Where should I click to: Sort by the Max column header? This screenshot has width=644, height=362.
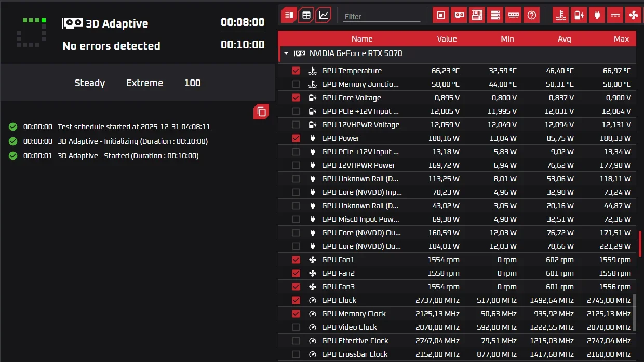point(621,38)
